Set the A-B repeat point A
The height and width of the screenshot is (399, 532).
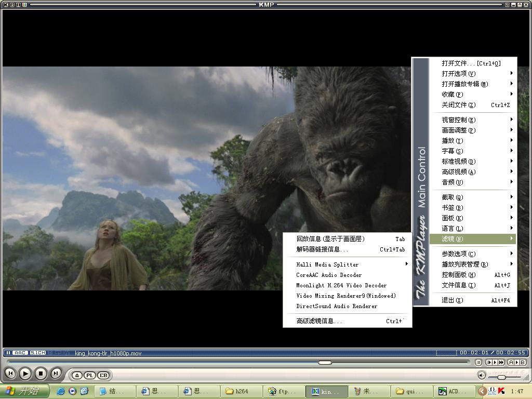pos(511,362)
